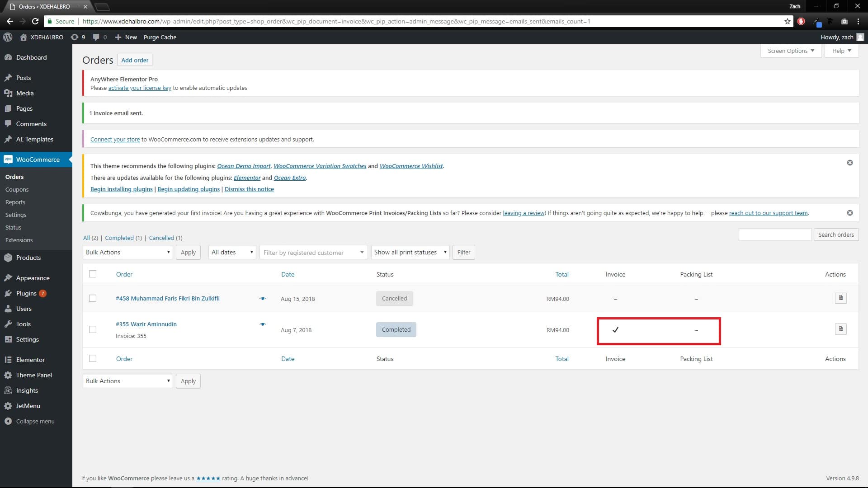Image resolution: width=868 pixels, height=488 pixels.
Task: Open Pages in the sidebar
Action: 36,108
